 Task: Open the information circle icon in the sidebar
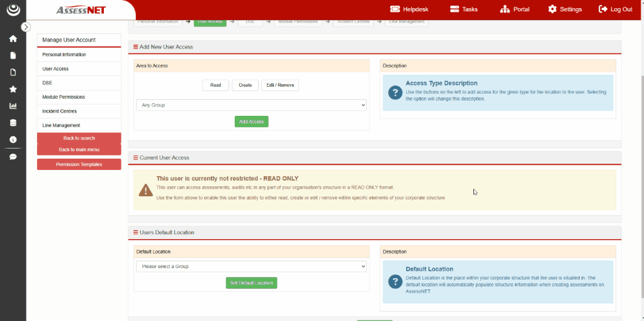click(13, 140)
